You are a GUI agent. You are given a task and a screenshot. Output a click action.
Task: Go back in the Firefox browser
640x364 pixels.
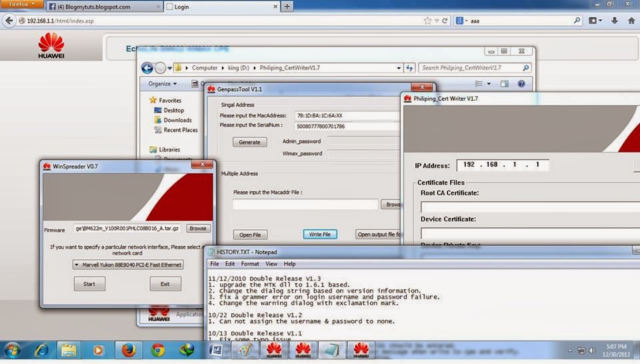click(9, 21)
